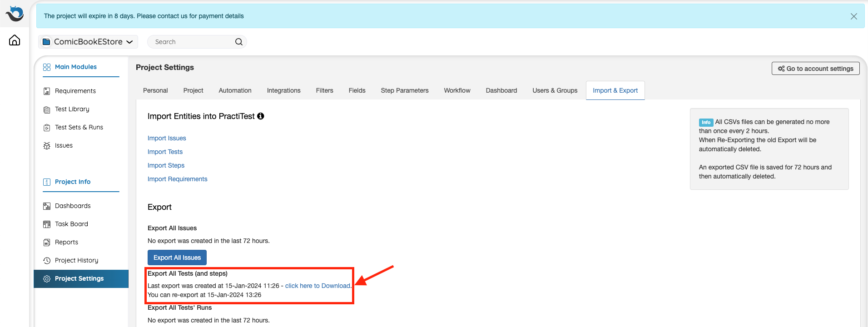The height and width of the screenshot is (327, 868).
Task: Open the Integrations tab
Action: (x=284, y=90)
